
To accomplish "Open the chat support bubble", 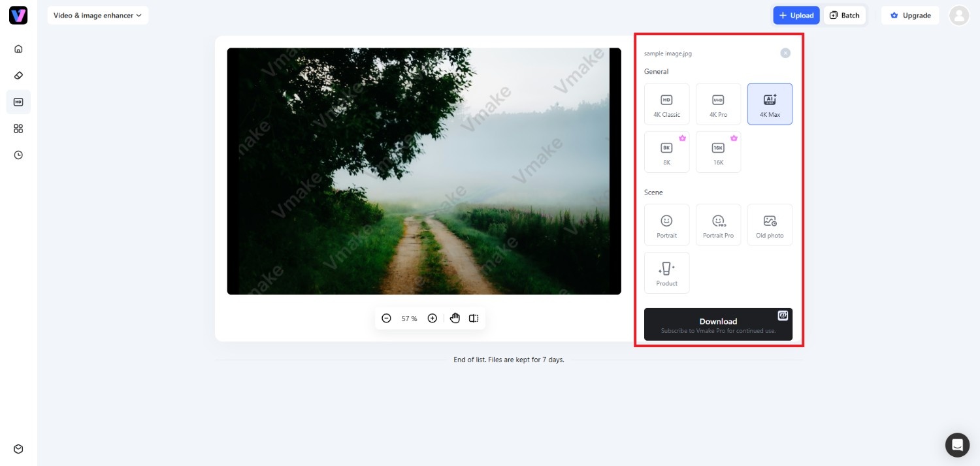I will coord(957,445).
